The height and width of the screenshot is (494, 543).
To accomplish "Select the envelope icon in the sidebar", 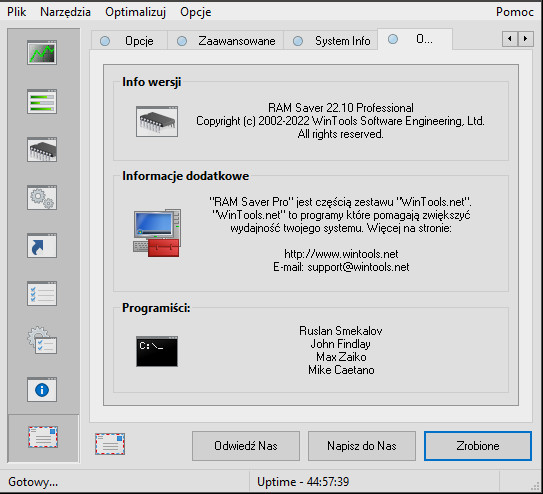I will (43, 437).
